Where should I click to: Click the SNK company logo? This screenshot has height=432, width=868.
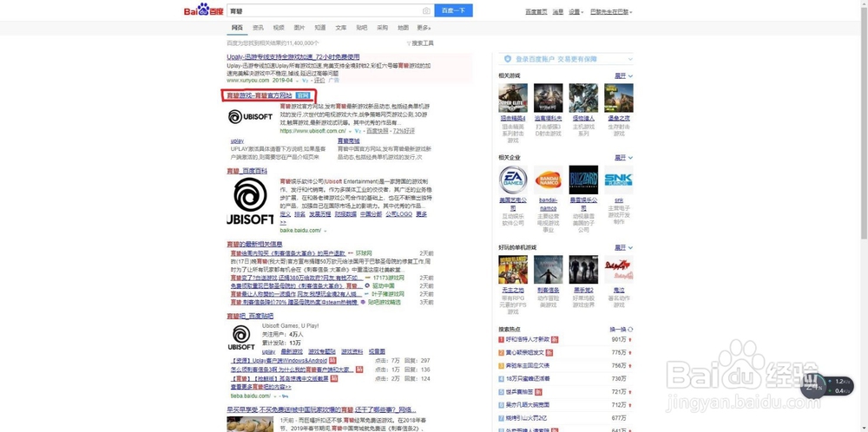click(619, 180)
